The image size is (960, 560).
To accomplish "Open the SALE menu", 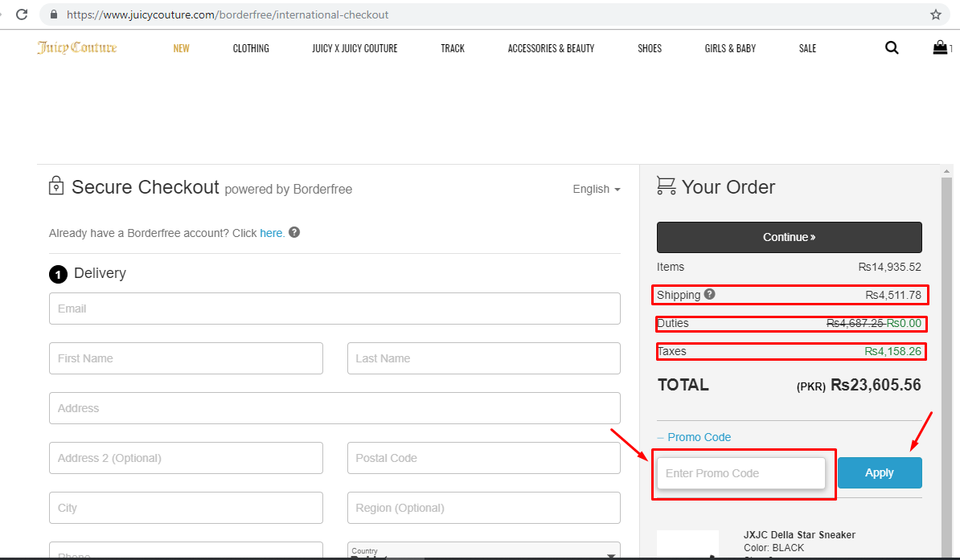I will point(807,48).
